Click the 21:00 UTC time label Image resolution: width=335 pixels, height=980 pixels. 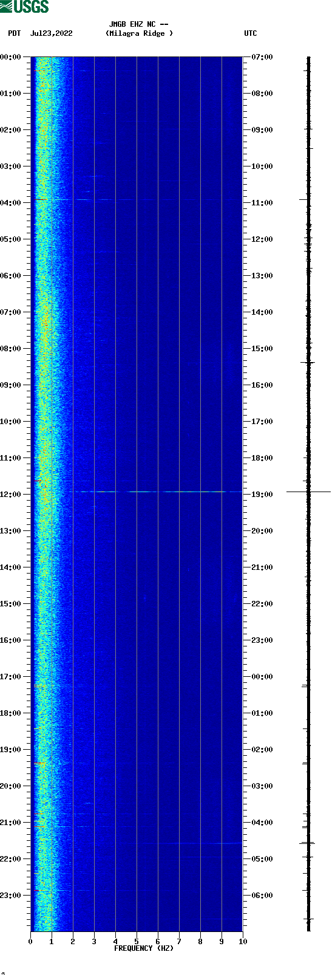pyautogui.click(x=262, y=567)
